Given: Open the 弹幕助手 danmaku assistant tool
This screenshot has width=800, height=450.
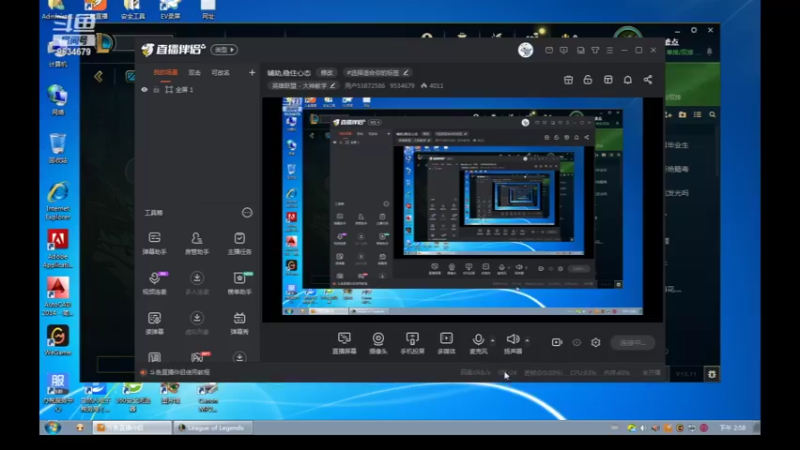Looking at the screenshot, I should [155, 242].
